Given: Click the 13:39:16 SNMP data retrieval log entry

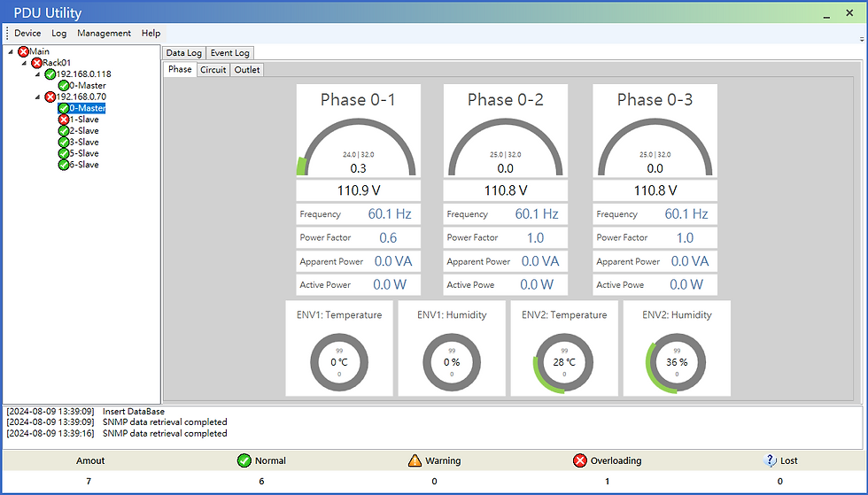Looking at the screenshot, I should 117,434.
